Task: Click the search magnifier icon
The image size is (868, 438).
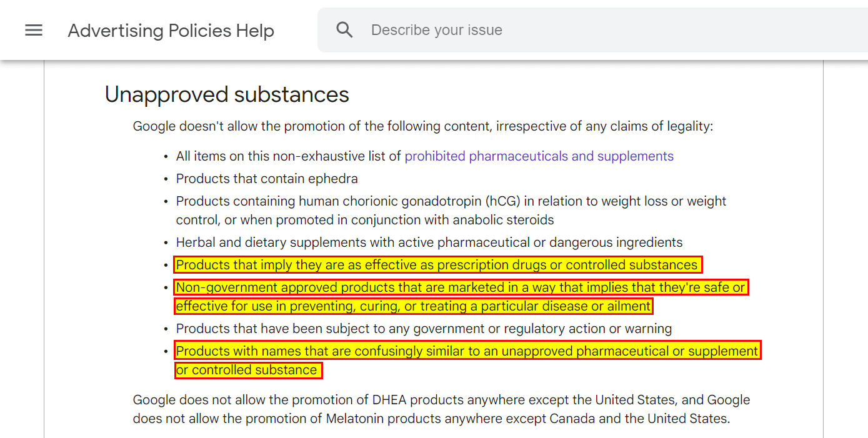Action: [x=344, y=30]
